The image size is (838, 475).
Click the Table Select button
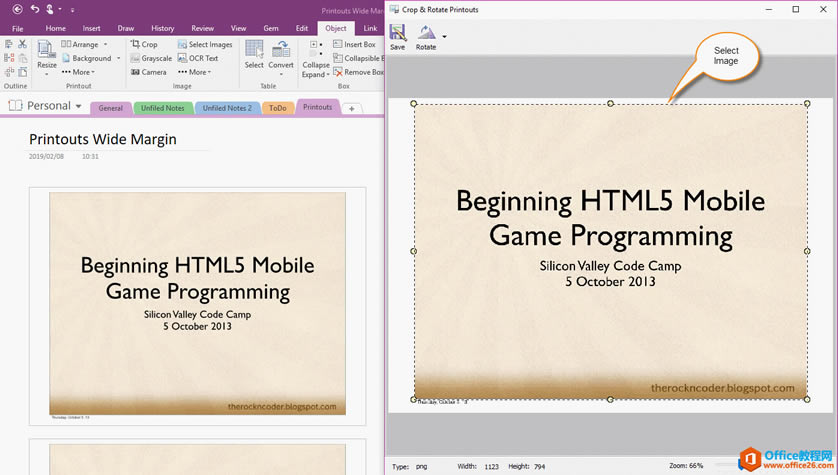(254, 54)
